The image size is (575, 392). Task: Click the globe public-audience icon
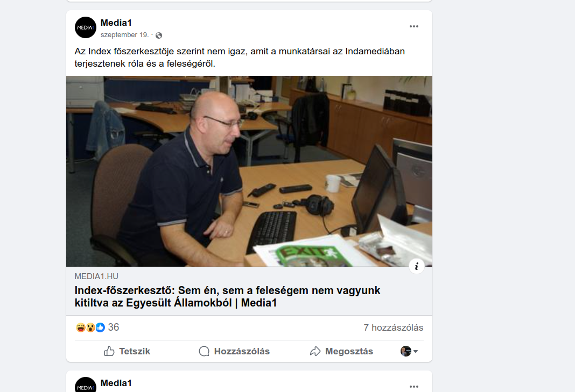click(159, 35)
